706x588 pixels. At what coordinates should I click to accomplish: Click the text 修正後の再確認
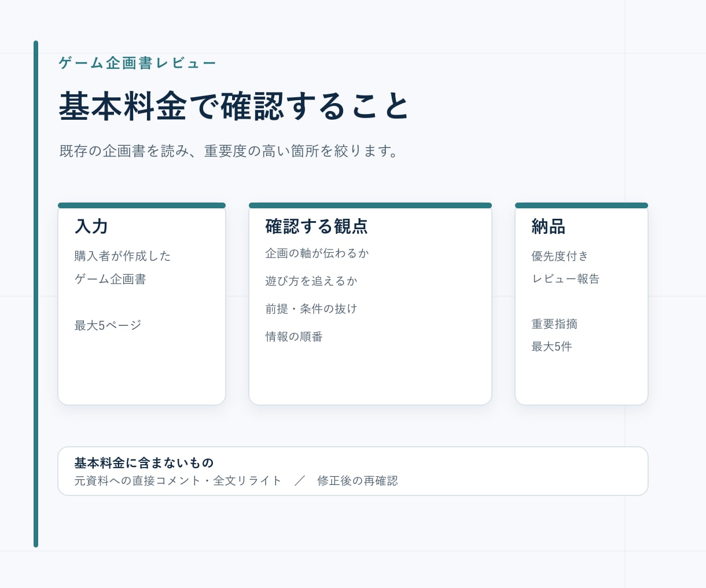[x=358, y=480]
